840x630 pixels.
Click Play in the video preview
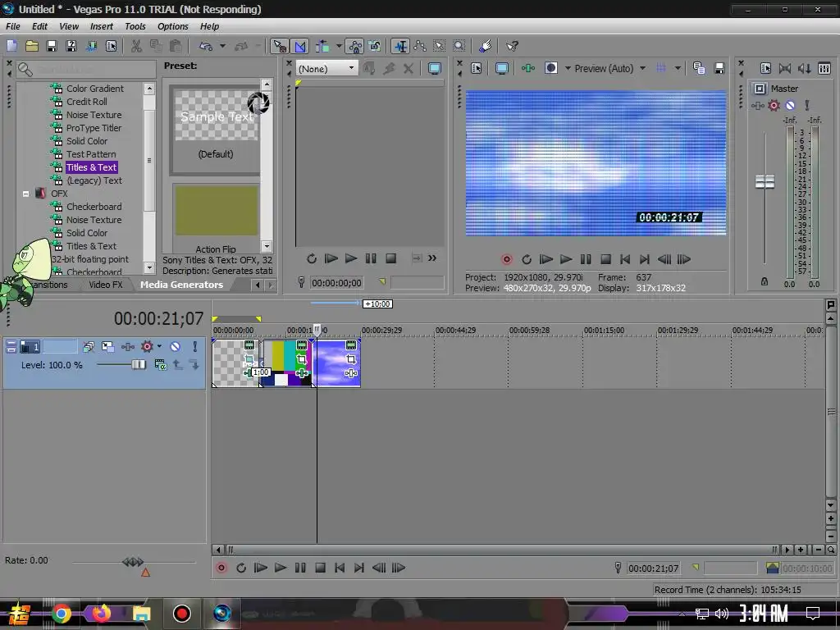pyautogui.click(x=566, y=260)
